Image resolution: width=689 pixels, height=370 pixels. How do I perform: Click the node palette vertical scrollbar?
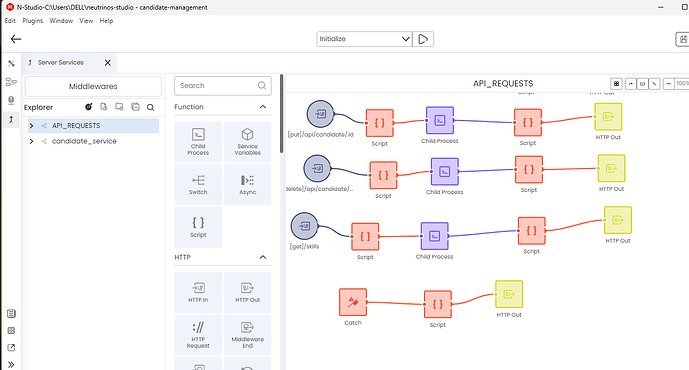282,114
